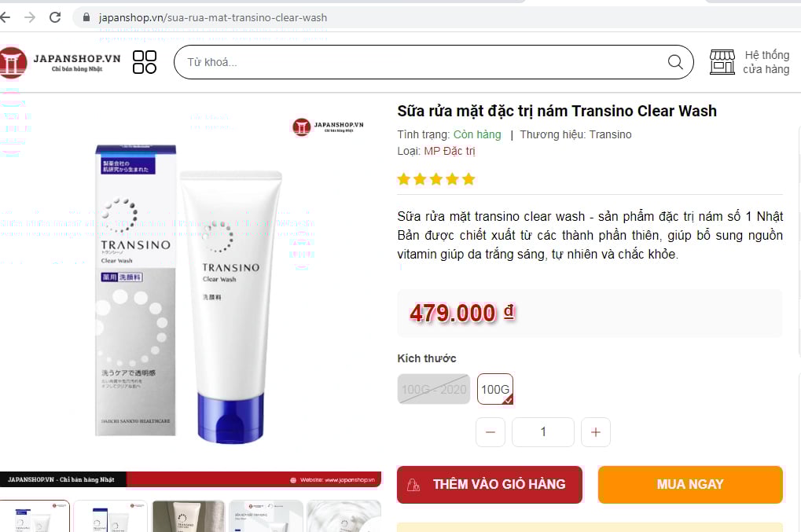Increase quantity with plus button

pos(596,432)
